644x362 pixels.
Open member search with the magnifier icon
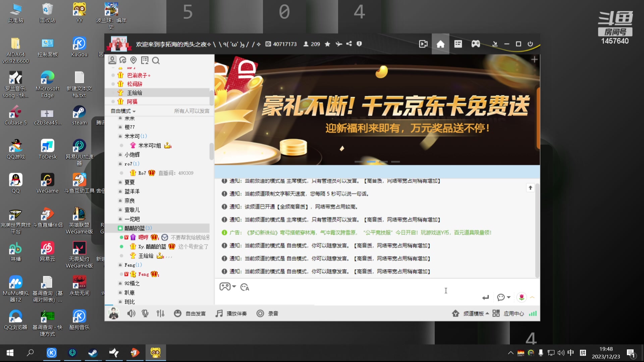156,60
